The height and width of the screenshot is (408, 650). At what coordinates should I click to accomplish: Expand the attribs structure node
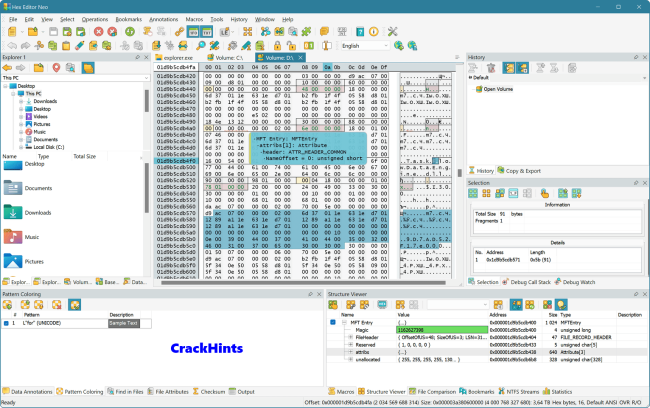(351, 352)
